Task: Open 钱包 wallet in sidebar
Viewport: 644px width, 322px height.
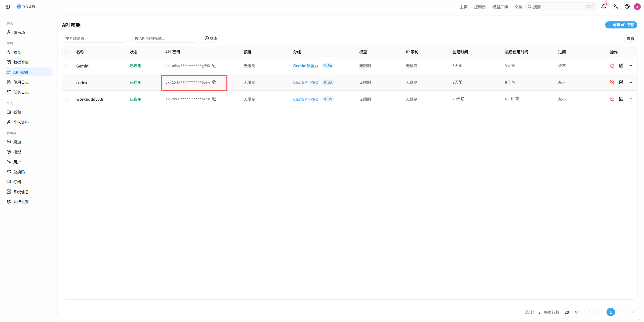Action: [x=29, y=112]
